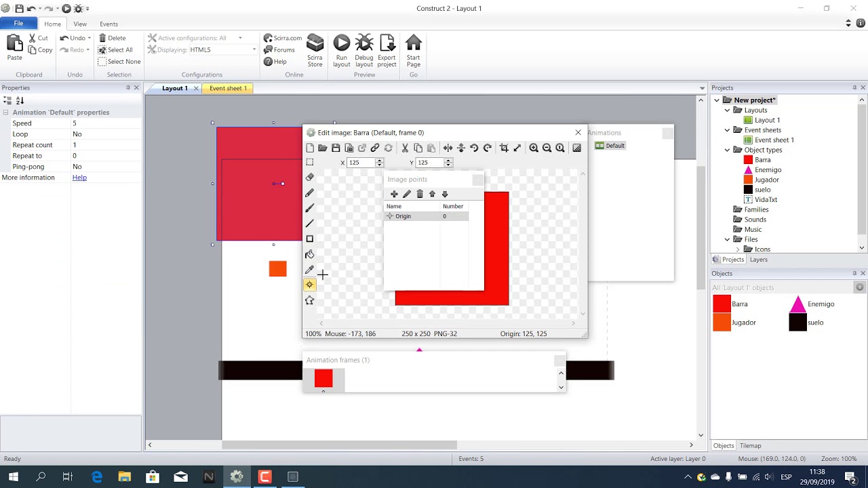Collapse the Event sheets folder

point(728,130)
